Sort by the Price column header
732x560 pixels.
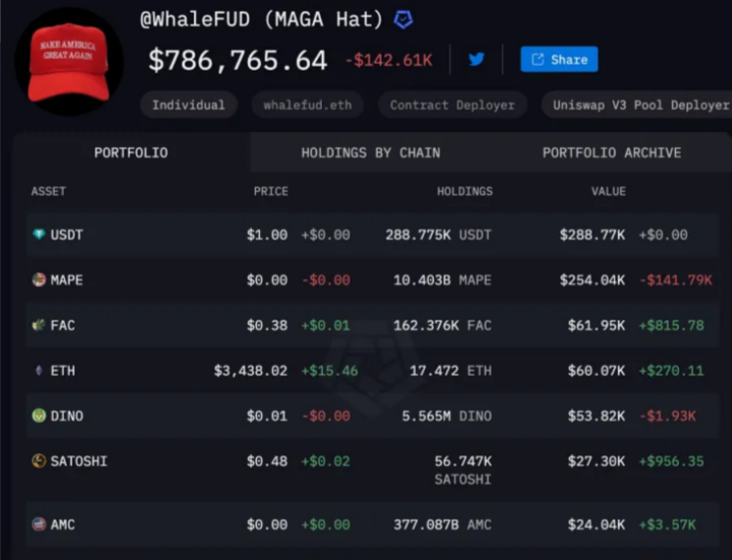pos(271,191)
